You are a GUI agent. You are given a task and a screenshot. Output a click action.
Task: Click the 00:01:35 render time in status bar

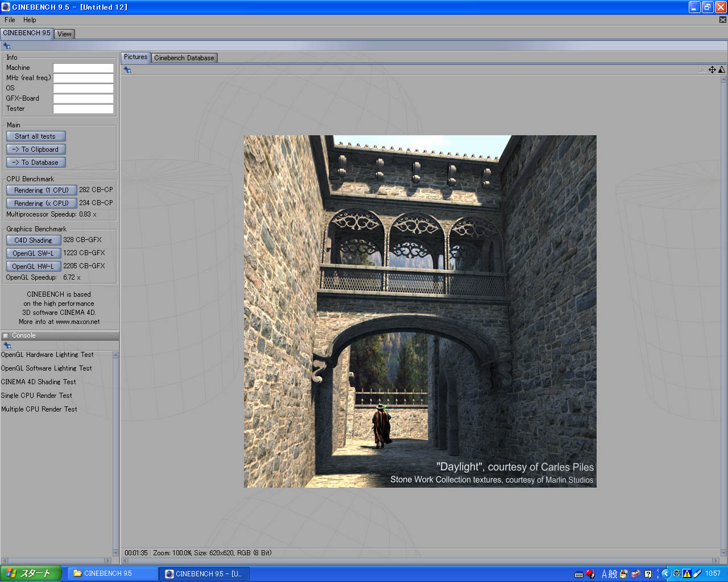pos(136,553)
